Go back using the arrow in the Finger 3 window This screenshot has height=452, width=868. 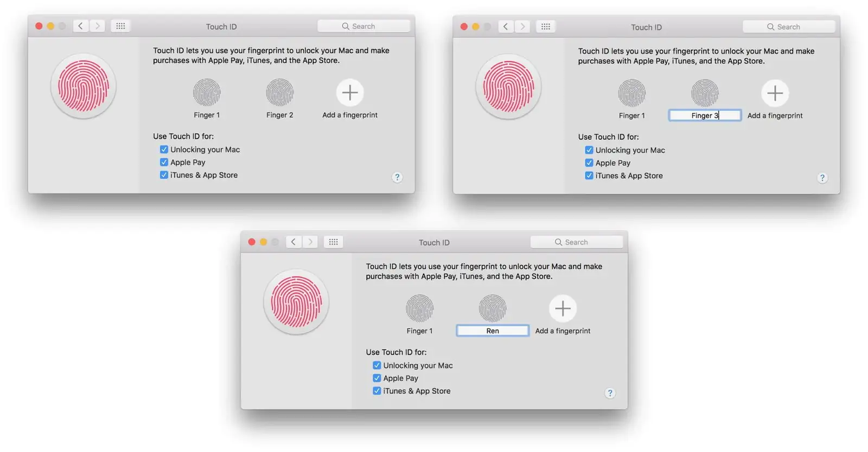pyautogui.click(x=506, y=27)
